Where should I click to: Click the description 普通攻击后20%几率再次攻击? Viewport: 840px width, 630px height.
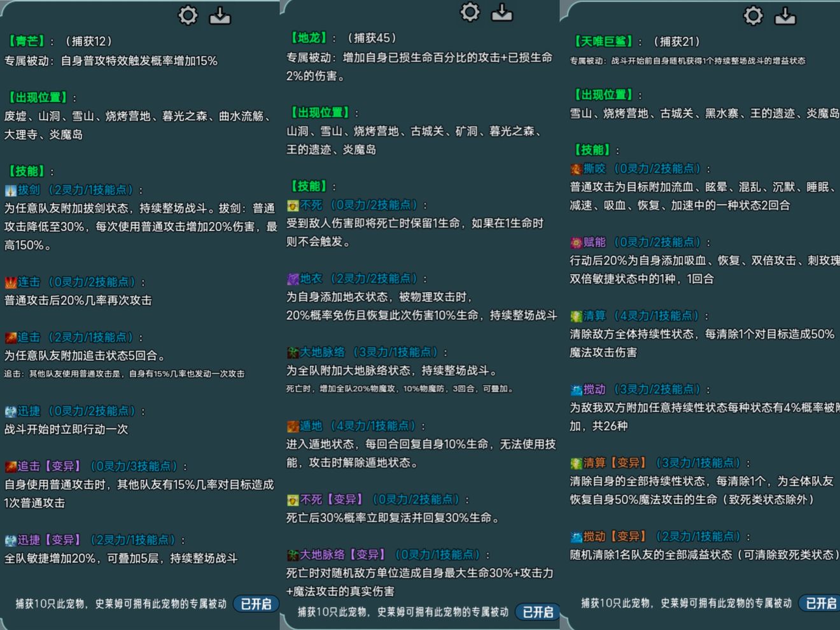(x=78, y=300)
